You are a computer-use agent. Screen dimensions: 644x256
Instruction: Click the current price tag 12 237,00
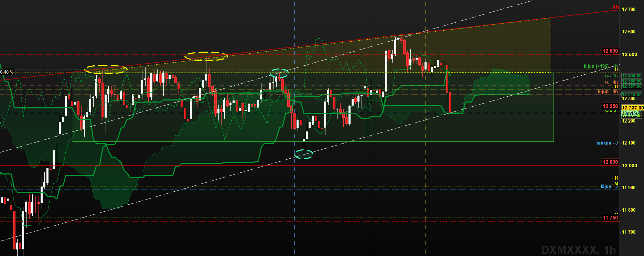point(632,108)
